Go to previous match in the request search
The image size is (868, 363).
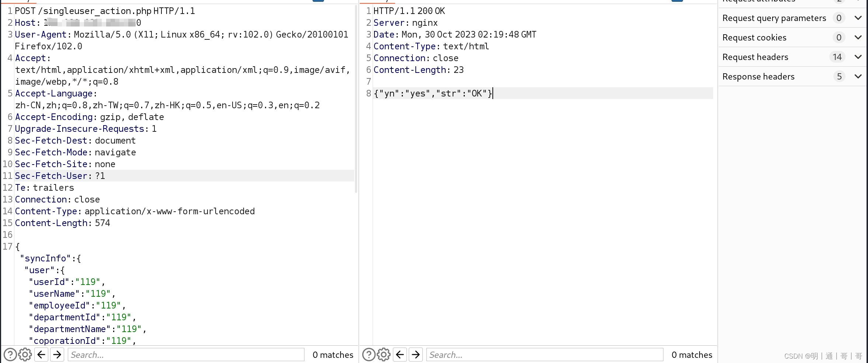click(x=41, y=355)
